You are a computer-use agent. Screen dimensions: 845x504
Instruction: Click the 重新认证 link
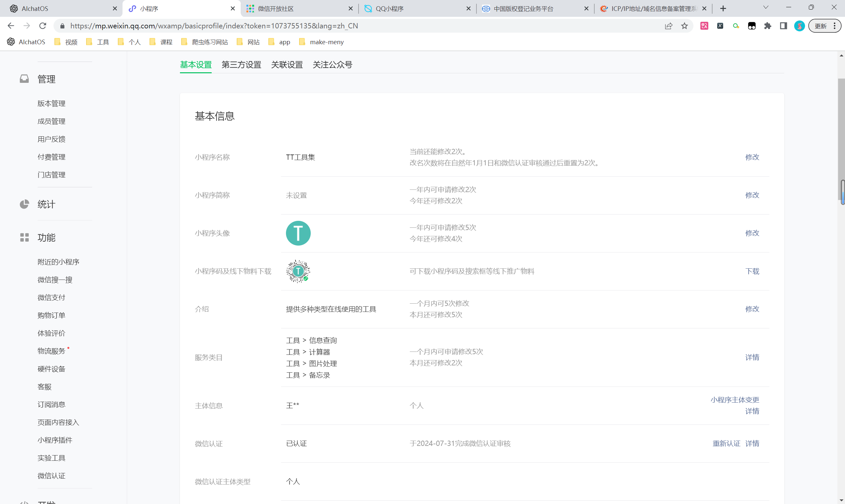click(x=726, y=443)
